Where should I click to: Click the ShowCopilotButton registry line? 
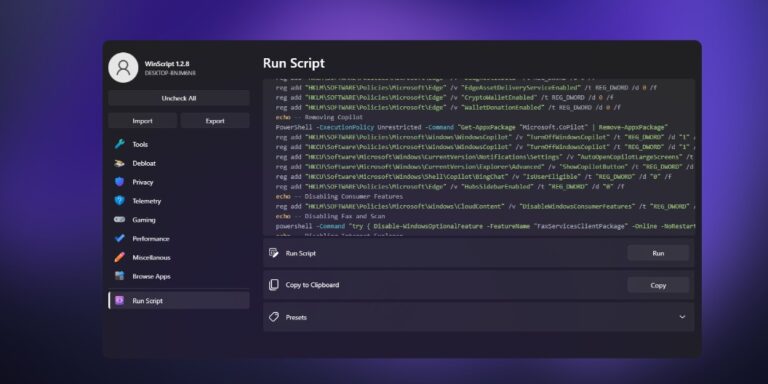(x=484, y=167)
